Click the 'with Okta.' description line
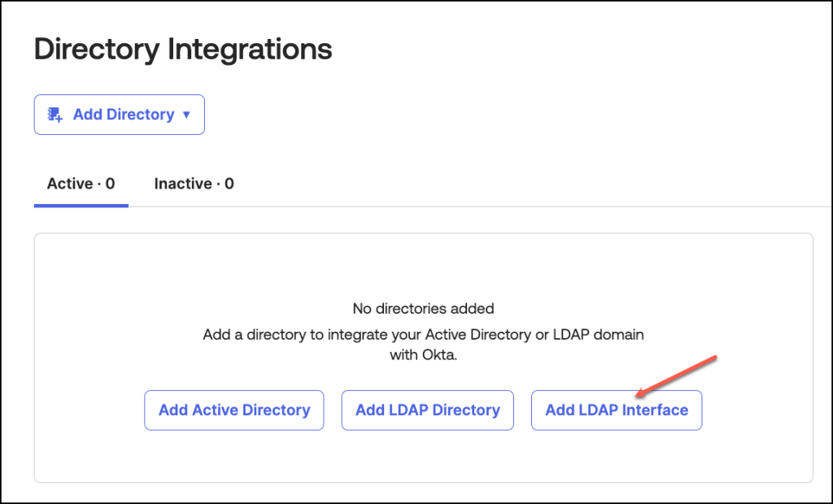 [x=423, y=355]
